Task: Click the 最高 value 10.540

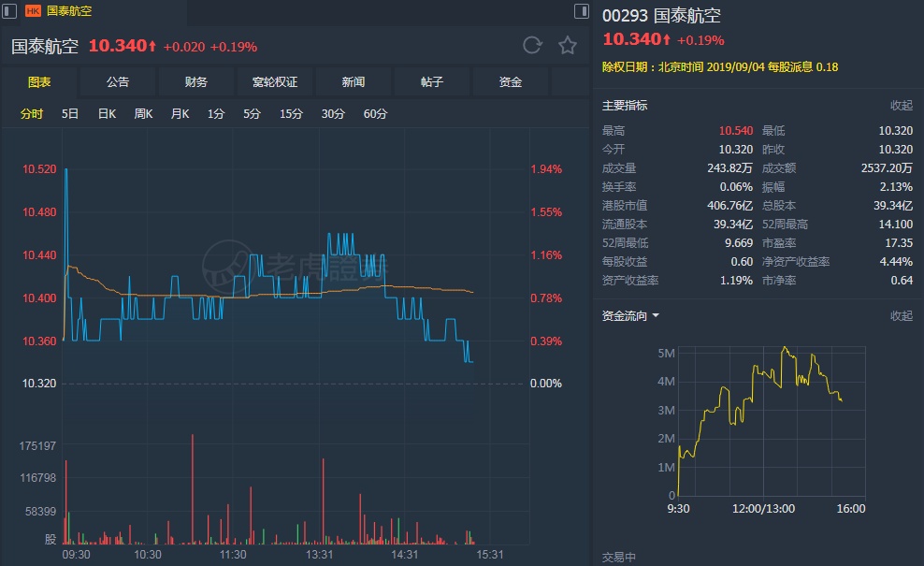Action: (735, 131)
